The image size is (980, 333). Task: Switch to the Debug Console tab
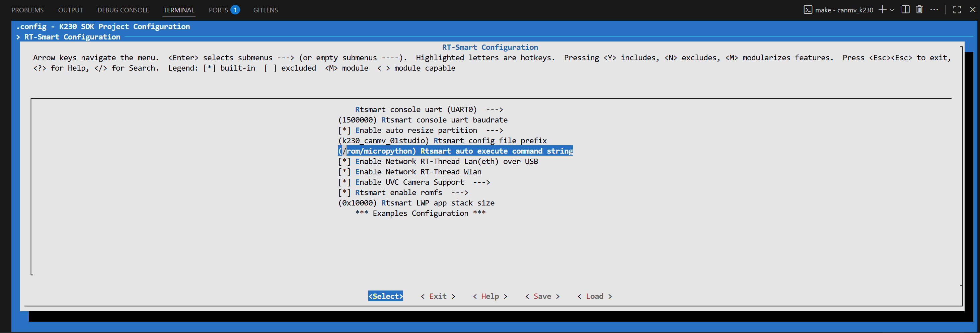pos(123,10)
